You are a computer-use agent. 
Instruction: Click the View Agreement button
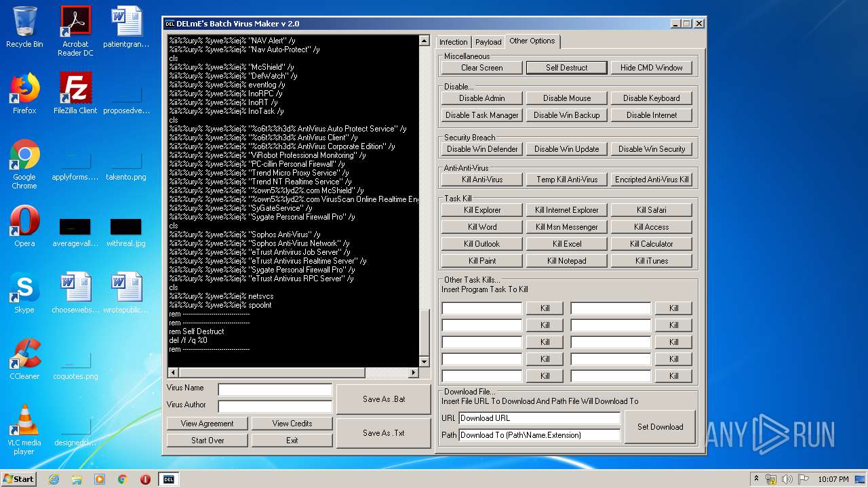(208, 424)
